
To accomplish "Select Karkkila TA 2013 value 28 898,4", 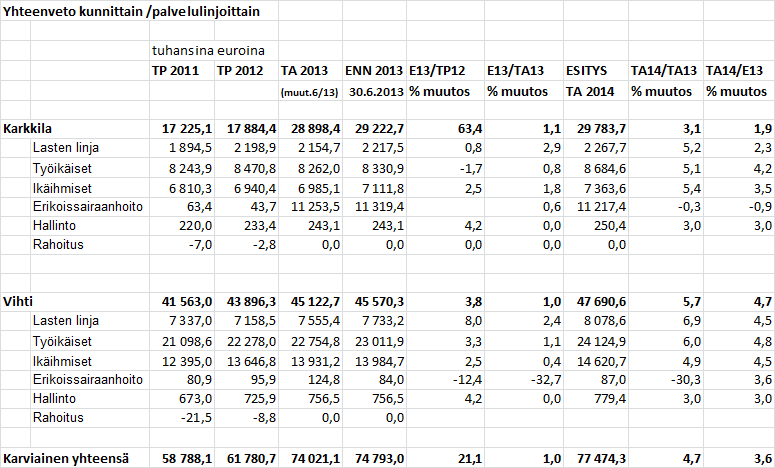I will point(316,129).
